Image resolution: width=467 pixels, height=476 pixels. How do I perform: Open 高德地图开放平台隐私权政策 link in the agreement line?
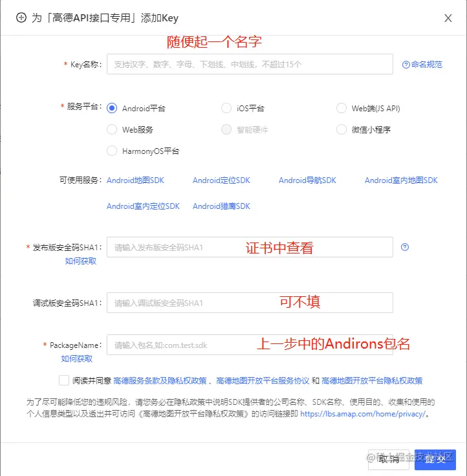tap(372, 381)
